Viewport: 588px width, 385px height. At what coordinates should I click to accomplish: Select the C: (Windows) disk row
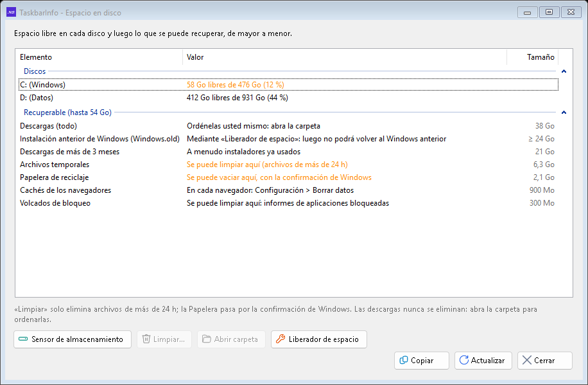288,84
